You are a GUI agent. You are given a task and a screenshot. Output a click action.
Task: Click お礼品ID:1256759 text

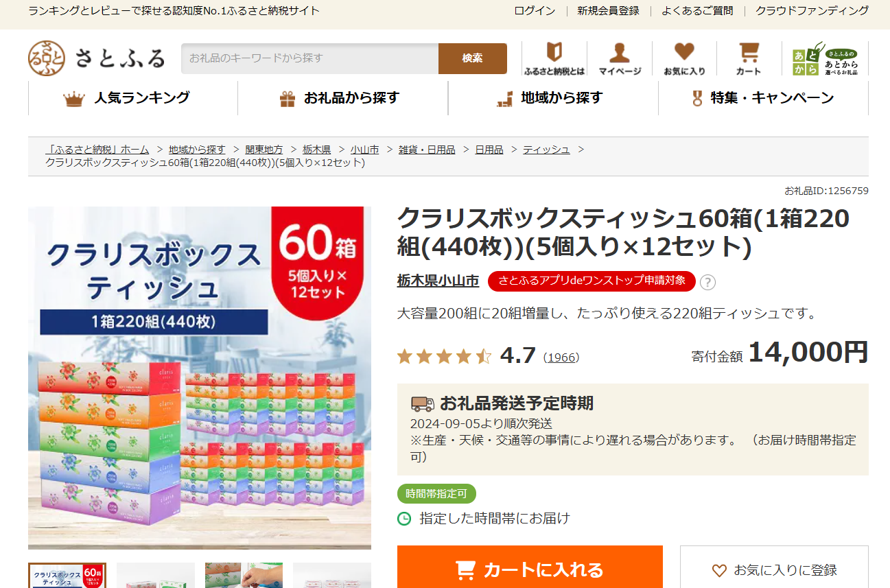pos(826,191)
